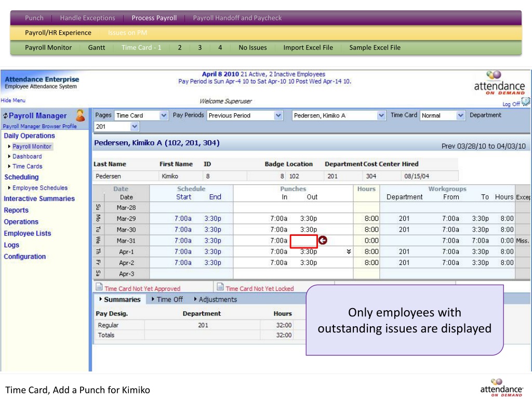This screenshot has width=532, height=399.
Task: Expand the Adjustments section
Action: click(x=215, y=299)
